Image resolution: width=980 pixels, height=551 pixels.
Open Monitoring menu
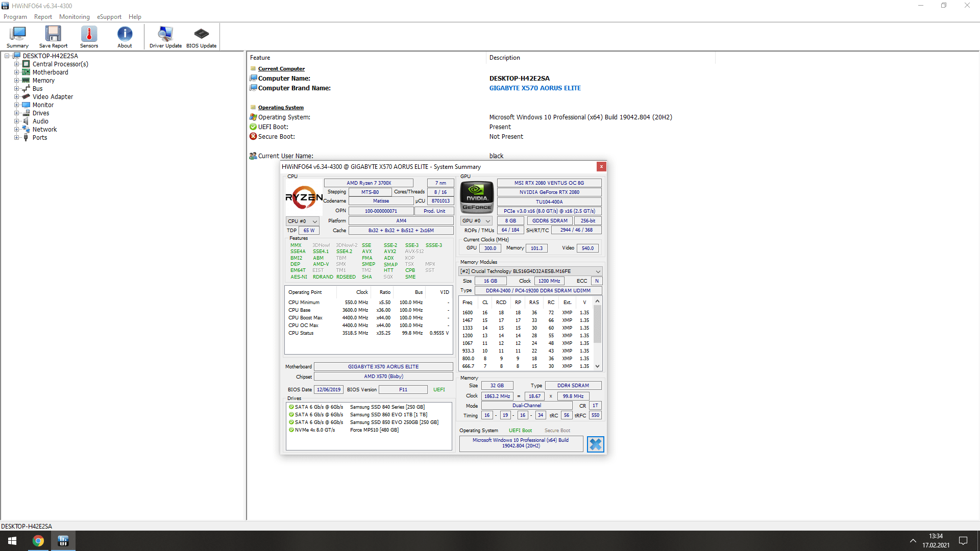point(74,17)
